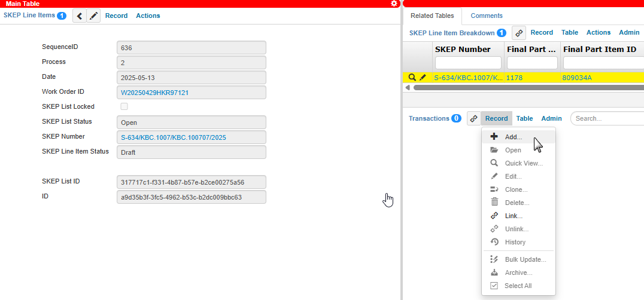The width and height of the screenshot is (644, 300).
Task: Open Admin menu of SKEP Line Item Breakdown
Action: point(629,32)
